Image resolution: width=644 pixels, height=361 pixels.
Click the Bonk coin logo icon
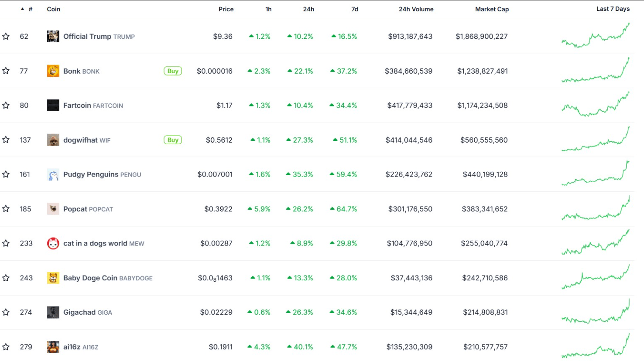coord(53,71)
